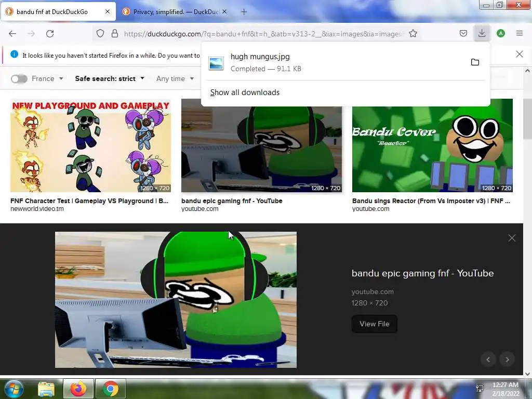532x399 pixels.
Task: Click the Firefox taskbar icon
Action: (x=78, y=389)
